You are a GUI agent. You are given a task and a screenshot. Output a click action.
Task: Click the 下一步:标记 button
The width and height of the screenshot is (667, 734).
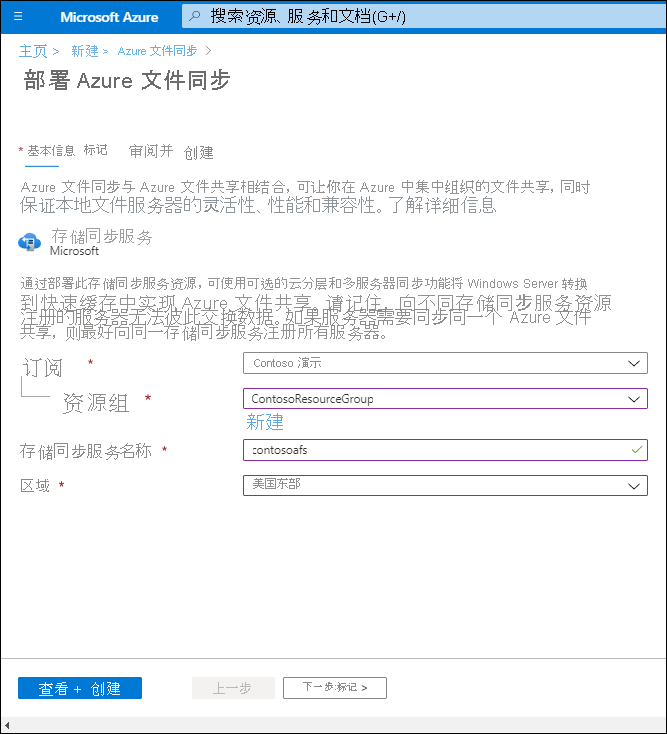tap(334, 688)
